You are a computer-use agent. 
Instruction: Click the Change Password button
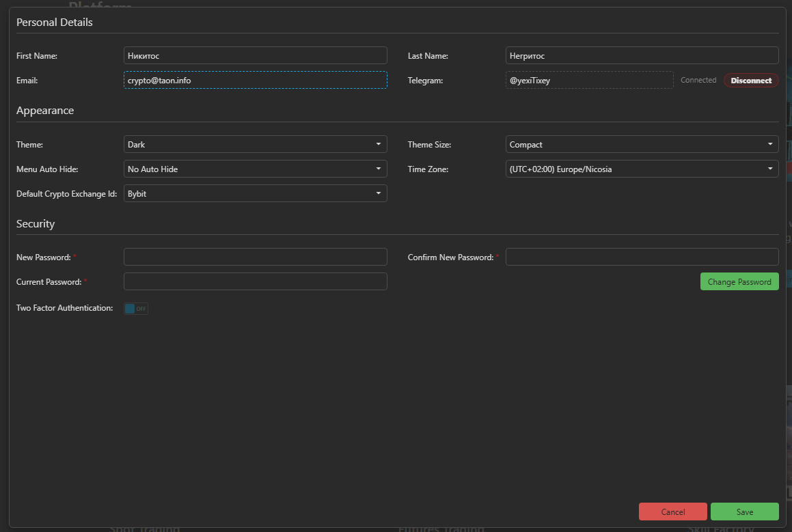pyautogui.click(x=739, y=281)
